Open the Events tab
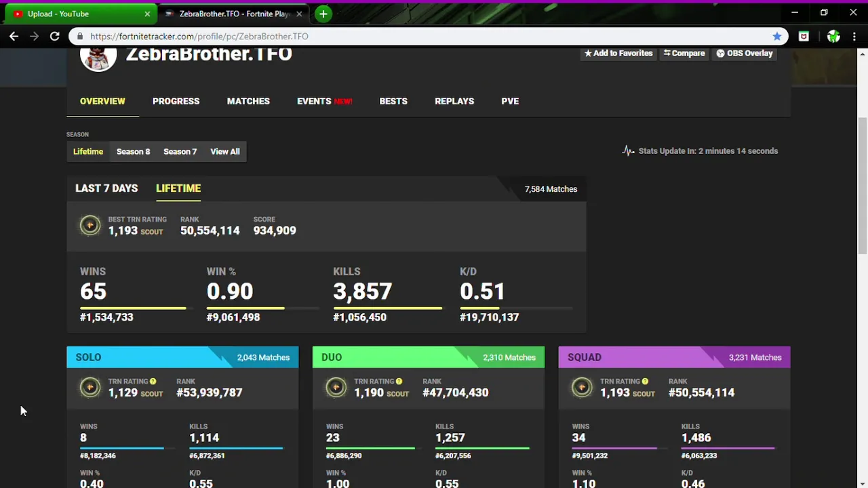868x488 pixels. (324, 101)
